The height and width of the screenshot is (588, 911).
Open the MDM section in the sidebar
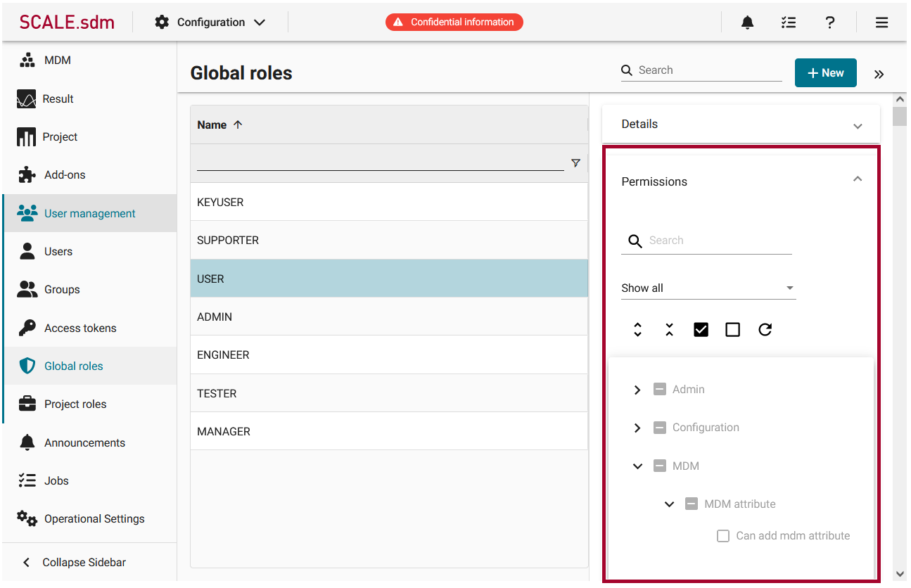58,60
